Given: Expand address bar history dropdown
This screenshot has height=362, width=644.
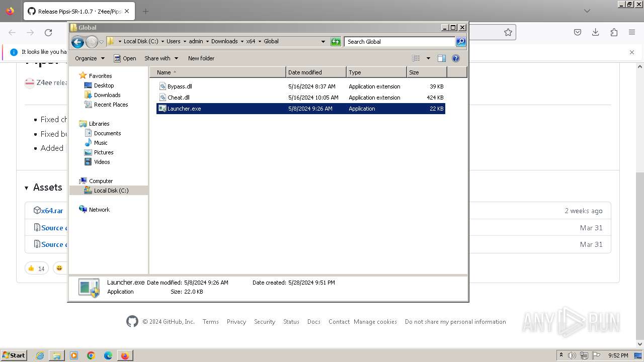Looking at the screenshot, I should click(x=323, y=42).
